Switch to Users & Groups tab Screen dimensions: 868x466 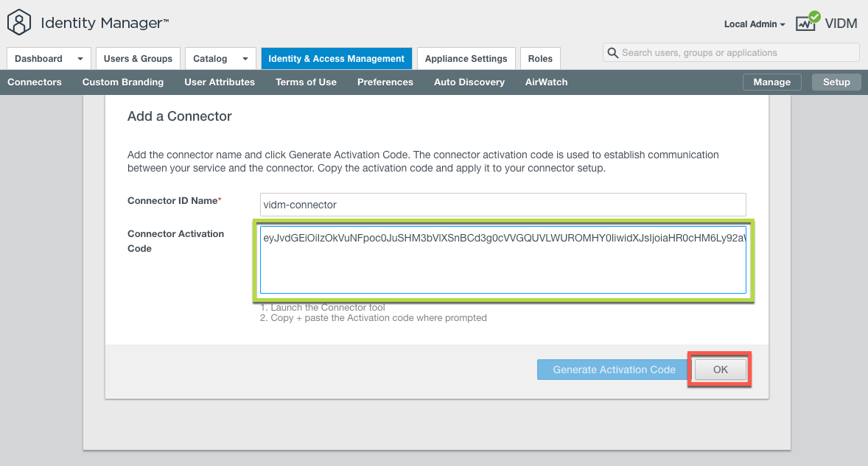coord(138,59)
